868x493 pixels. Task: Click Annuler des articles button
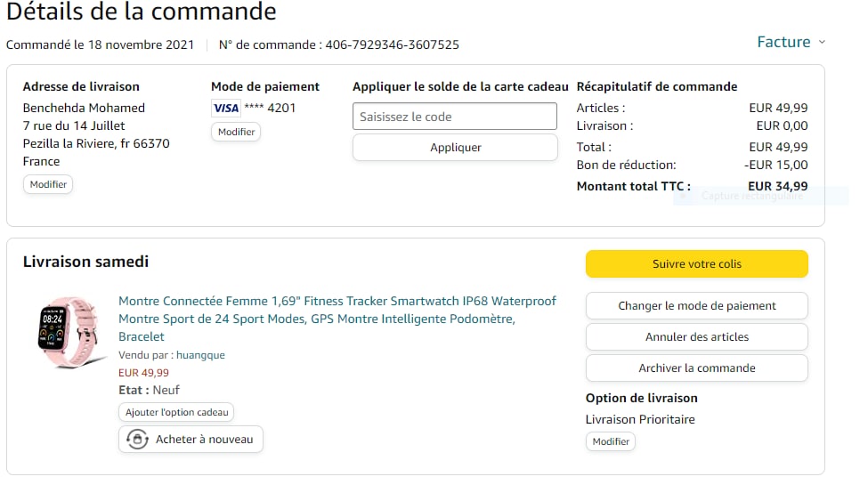pyautogui.click(x=696, y=336)
